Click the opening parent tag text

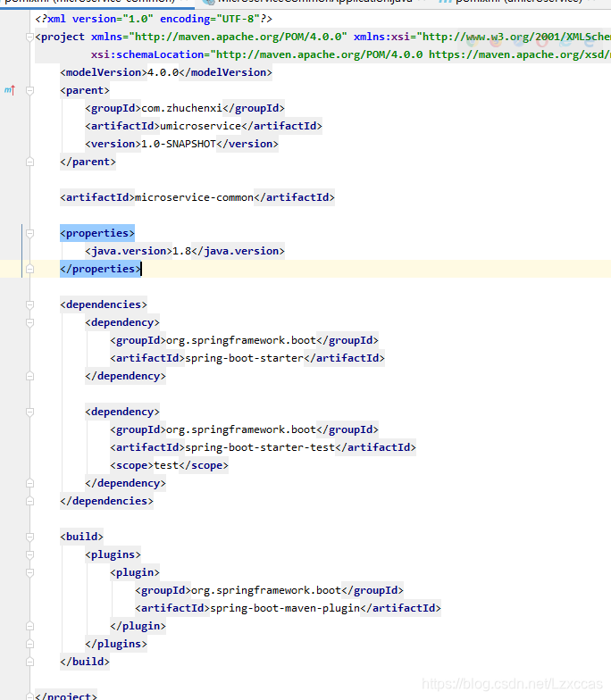coord(84,90)
